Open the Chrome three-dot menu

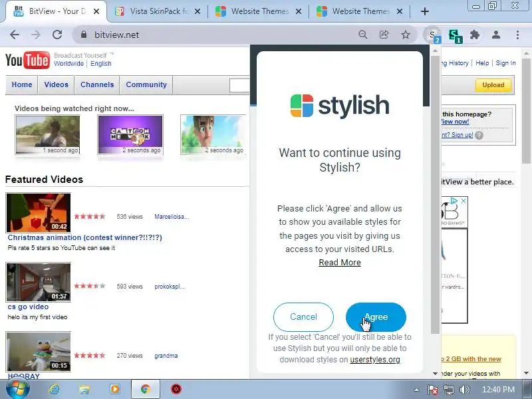tap(517, 35)
